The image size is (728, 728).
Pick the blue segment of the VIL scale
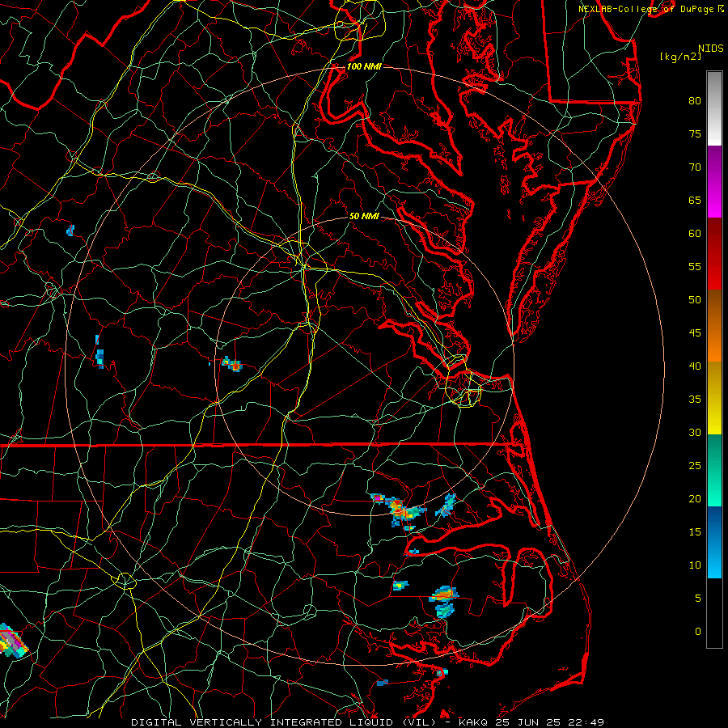pos(714,542)
